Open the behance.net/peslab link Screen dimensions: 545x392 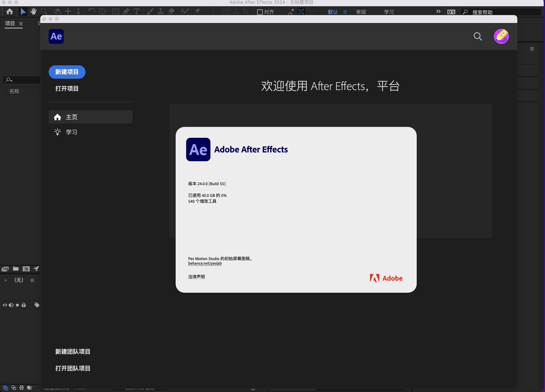205,263
